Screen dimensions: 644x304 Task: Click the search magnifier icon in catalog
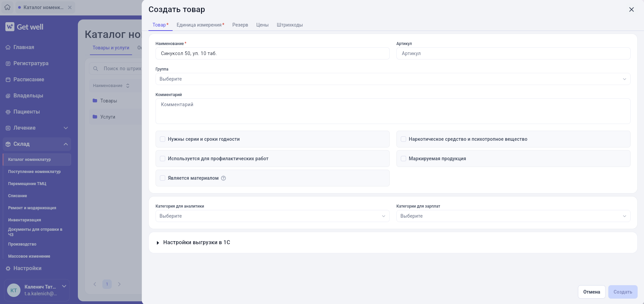[x=96, y=69]
